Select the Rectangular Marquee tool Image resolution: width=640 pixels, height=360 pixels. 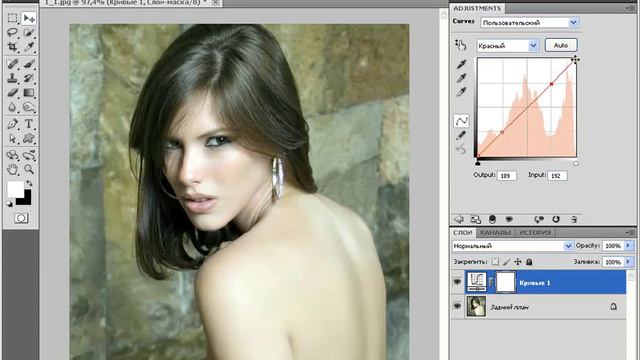point(13,18)
